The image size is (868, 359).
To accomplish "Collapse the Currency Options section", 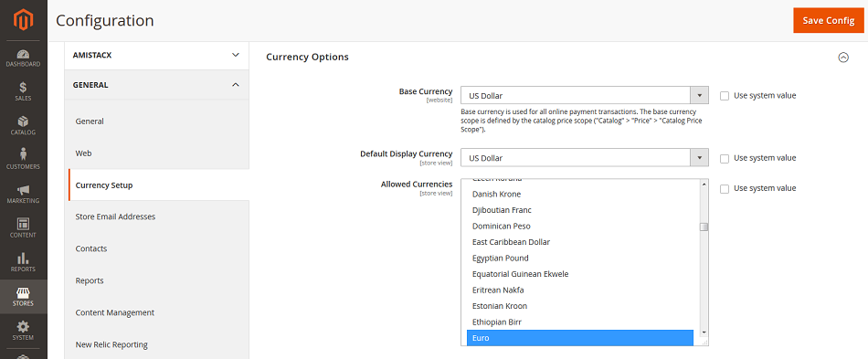I will coord(843,57).
